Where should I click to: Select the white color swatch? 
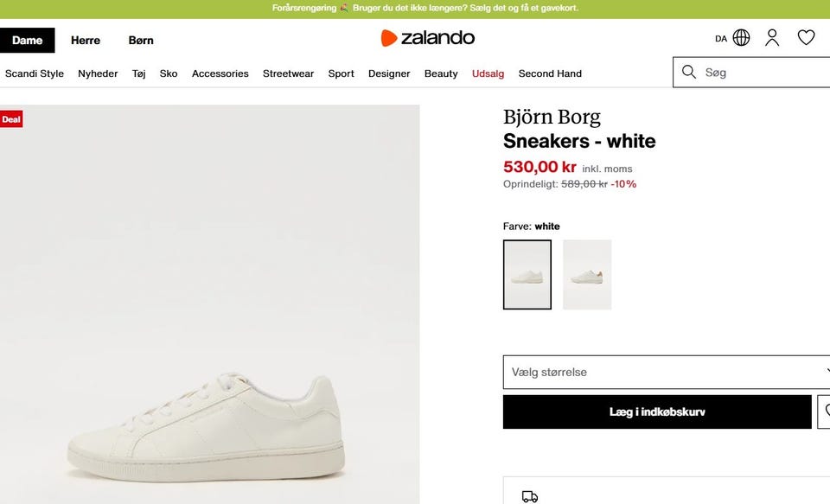pyautogui.click(x=527, y=275)
